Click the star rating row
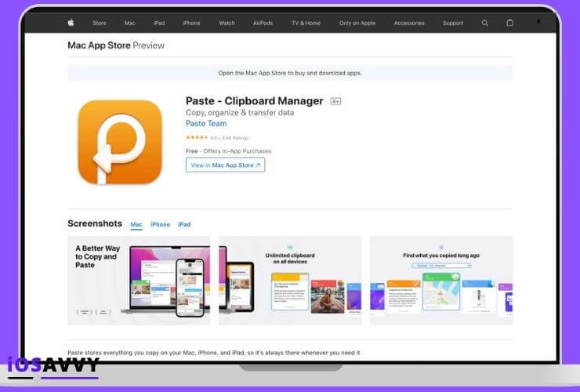Image resolution: width=580 pixels, height=392 pixels. tap(217, 138)
